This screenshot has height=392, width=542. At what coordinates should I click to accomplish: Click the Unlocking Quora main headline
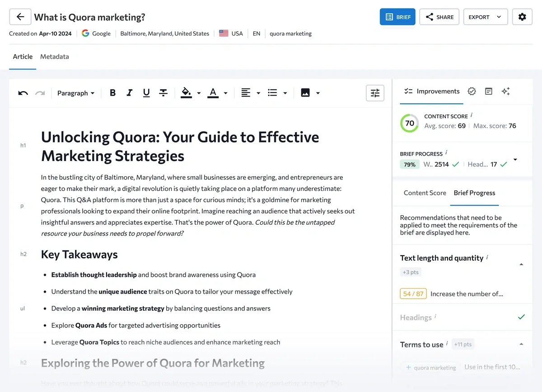pyautogui.click(x=180, y=146)
